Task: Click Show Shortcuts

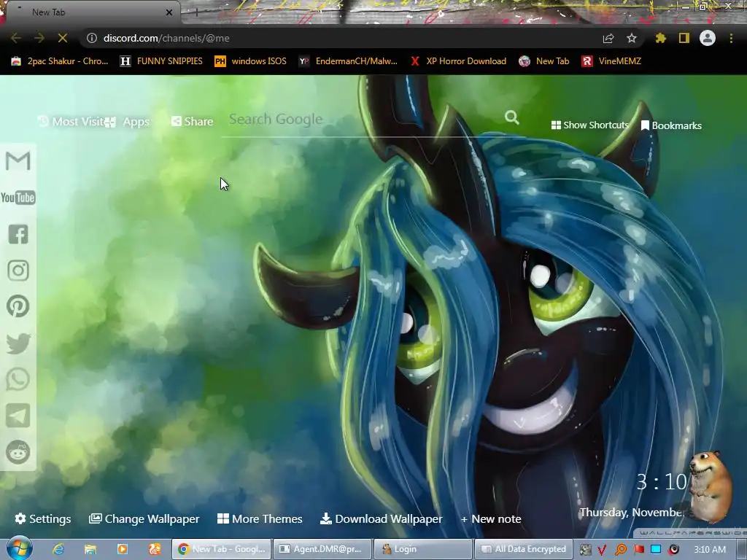Action: (x=589, y=125)
